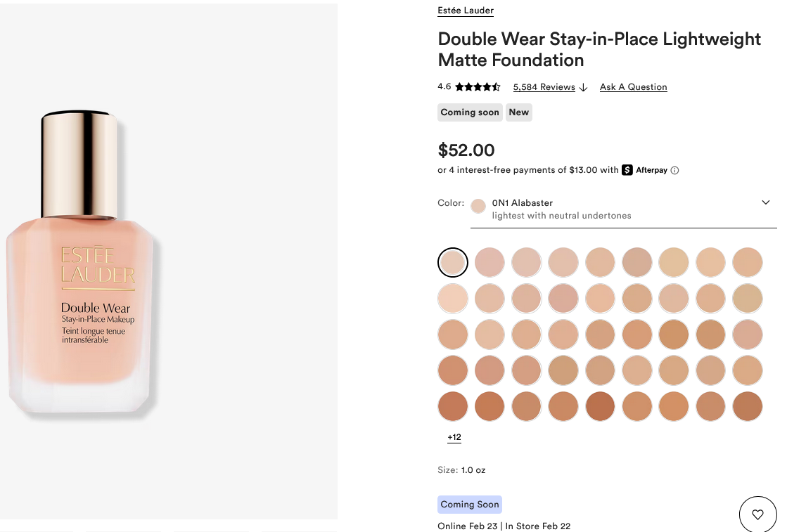The height and width of the screenshot is (532, 787).
Task: Click the down arrow beside Reviews
Action: 583,88
